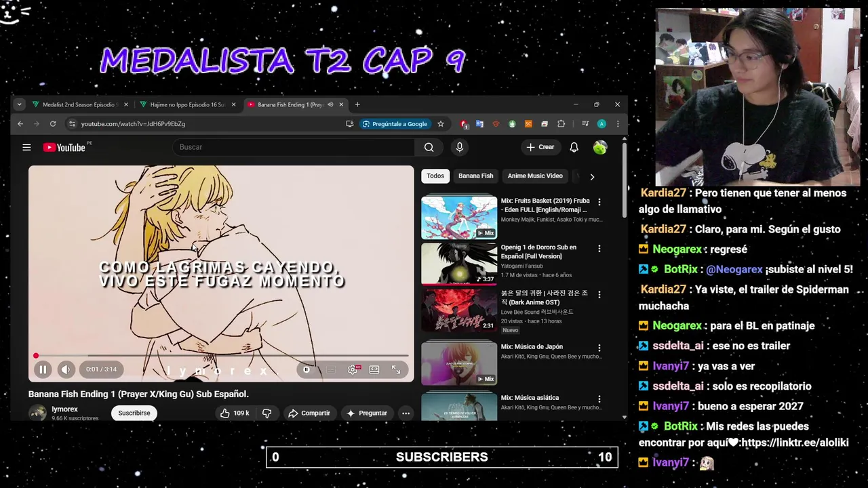868x488 pixels.
Task: Switch to Hajime no Ippo browser tab
Action: pos(184,104)
